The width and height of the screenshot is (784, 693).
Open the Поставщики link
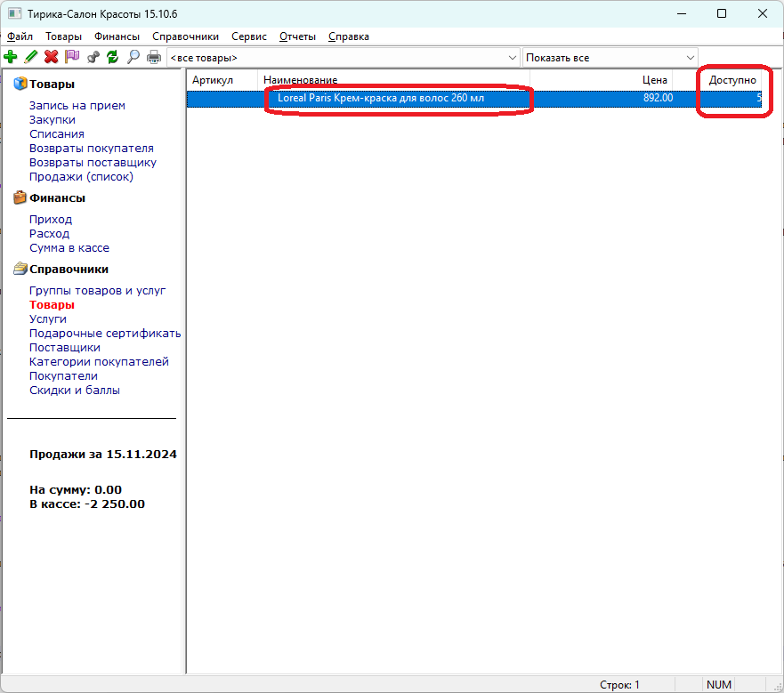click(x=64, y=348)
